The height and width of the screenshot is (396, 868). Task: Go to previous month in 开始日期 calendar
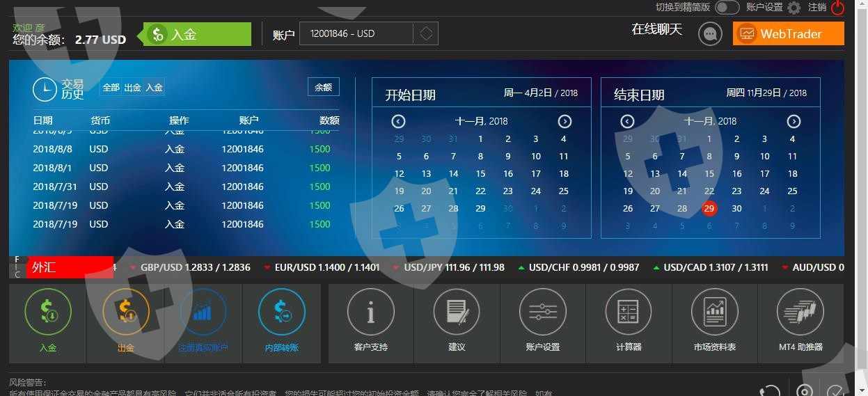coord(398,121)
